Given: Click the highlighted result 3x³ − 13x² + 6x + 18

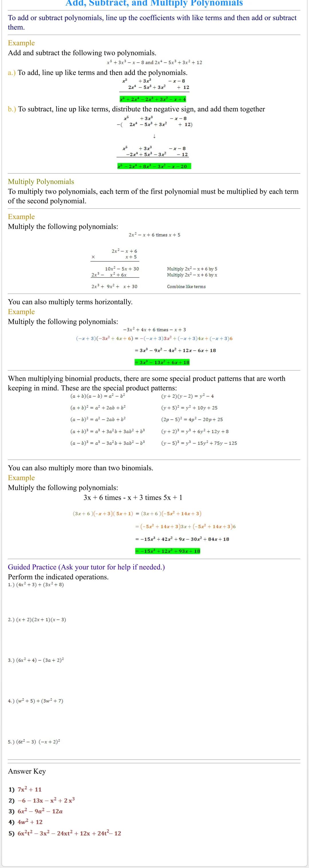Looking at the screenshot, I should point(162,362).
